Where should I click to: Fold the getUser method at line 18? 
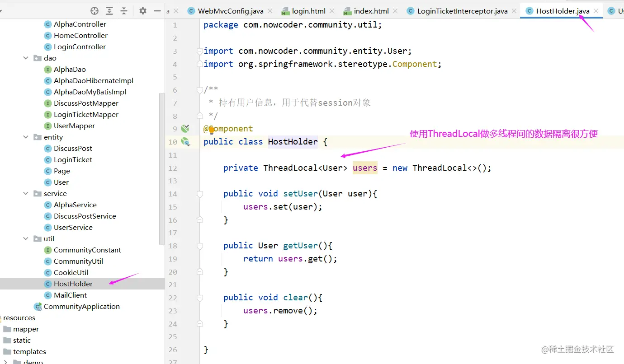[199, 246]
